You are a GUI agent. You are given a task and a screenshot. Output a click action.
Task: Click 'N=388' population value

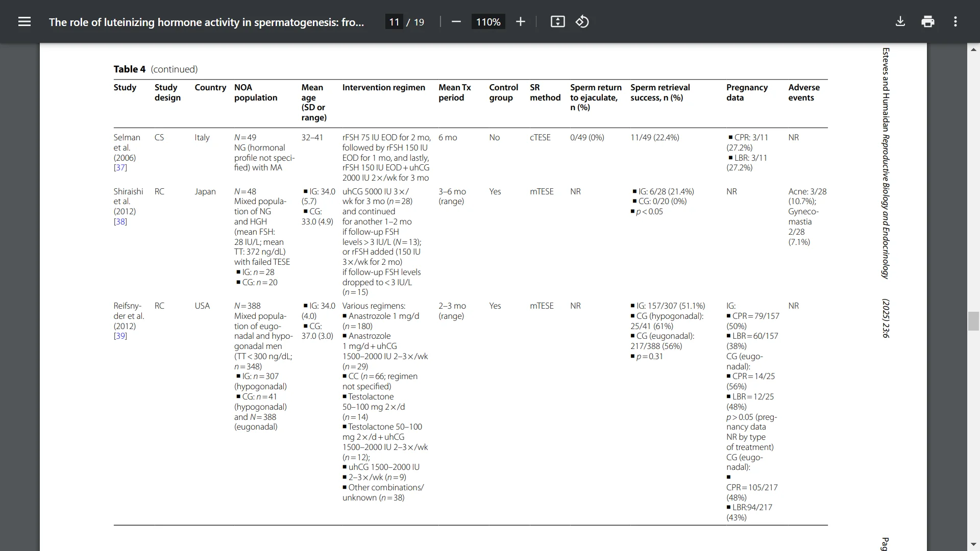[x=248, y=306]
